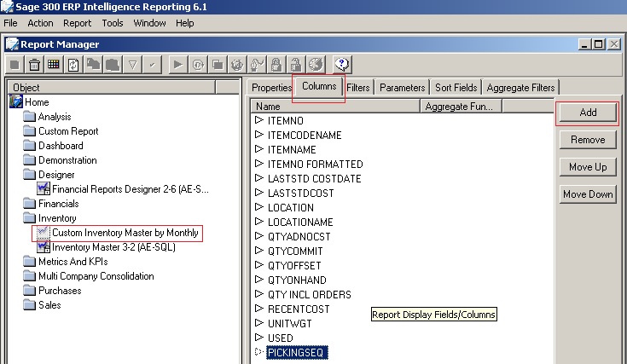Select the ITEMNO FORMATTED row

click(x=315, y=165)
